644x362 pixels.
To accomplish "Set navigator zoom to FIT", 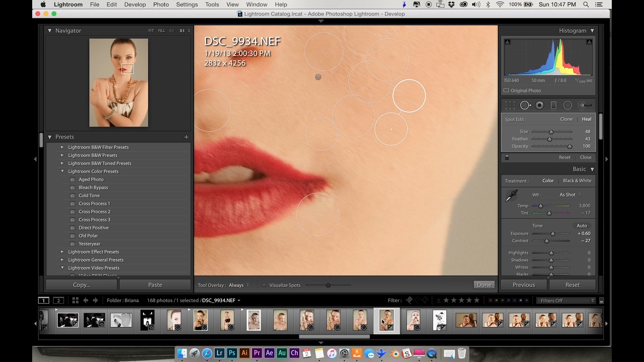I will click(151, 31).
